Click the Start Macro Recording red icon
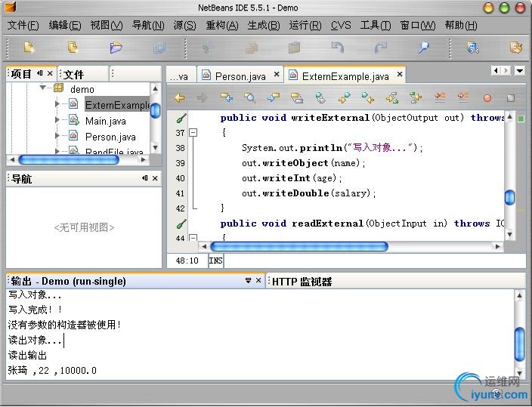This screenshot has height=407, width=532. pyautogui.click(x=487, y=98)
